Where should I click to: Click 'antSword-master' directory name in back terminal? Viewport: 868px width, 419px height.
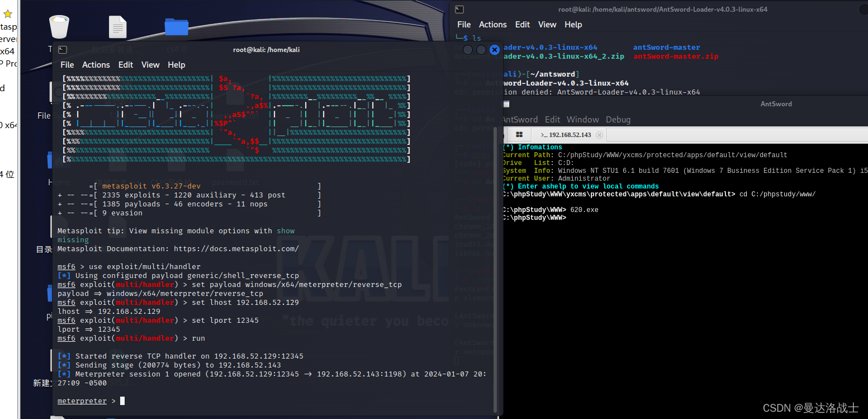[667, 48]
